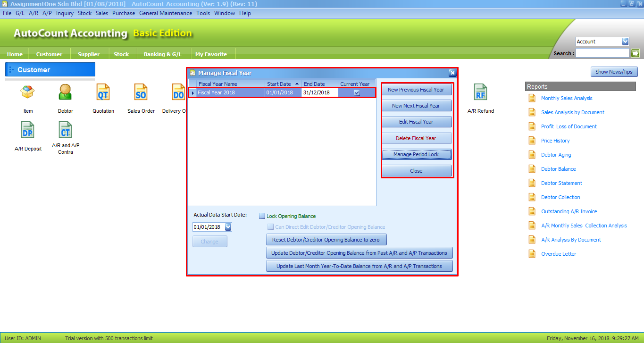Click Delete Fiscal Year button
644x343 pixels.
(x=417, y=138)
